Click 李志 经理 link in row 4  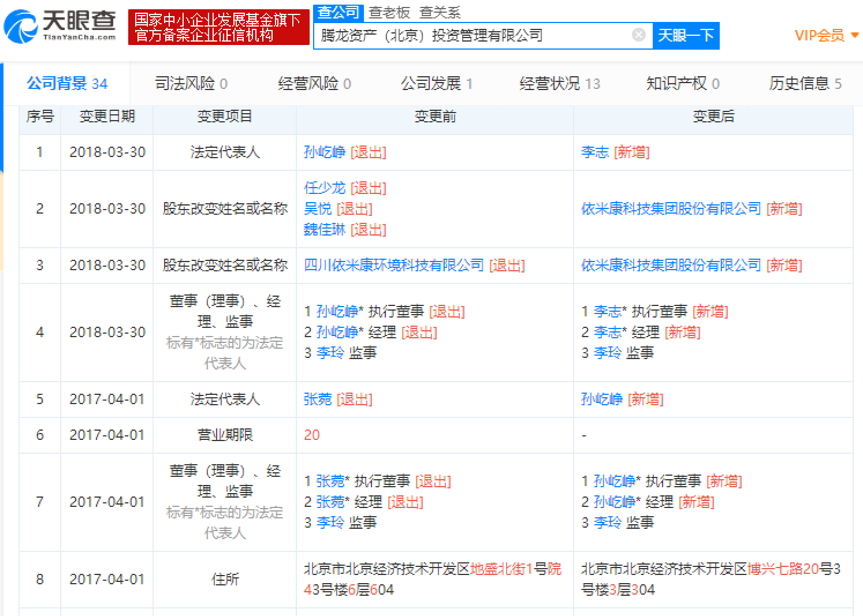[x=608, y=333]
